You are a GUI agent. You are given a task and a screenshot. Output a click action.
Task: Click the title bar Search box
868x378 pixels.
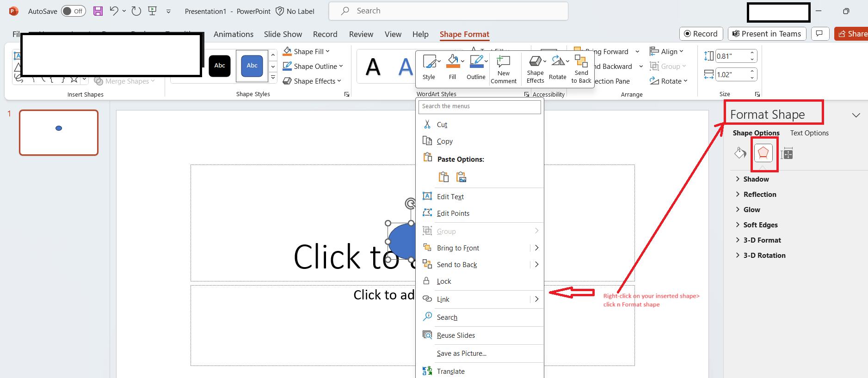coord(449,11)
